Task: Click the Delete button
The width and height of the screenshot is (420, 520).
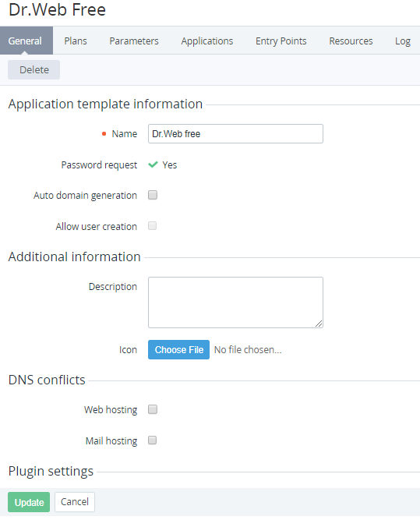Action: click(34, 69)
